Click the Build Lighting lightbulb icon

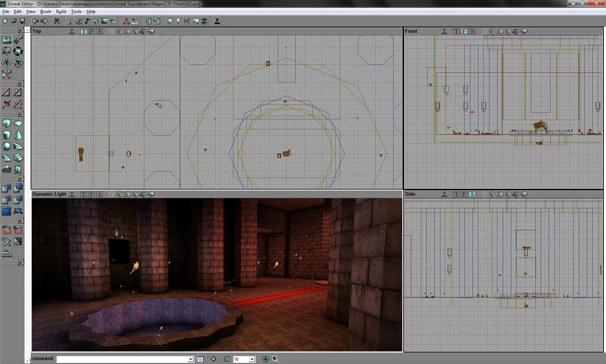[178, 21]
